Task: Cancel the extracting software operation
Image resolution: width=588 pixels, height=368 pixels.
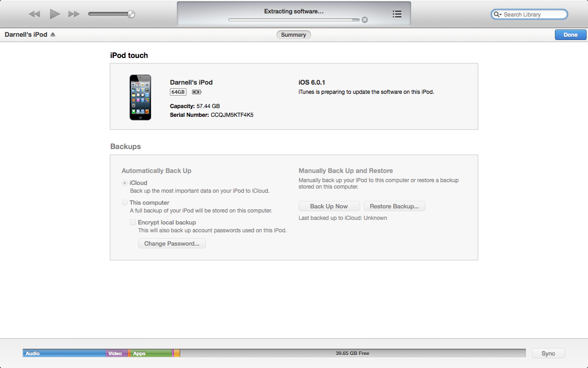Action: 365,20
